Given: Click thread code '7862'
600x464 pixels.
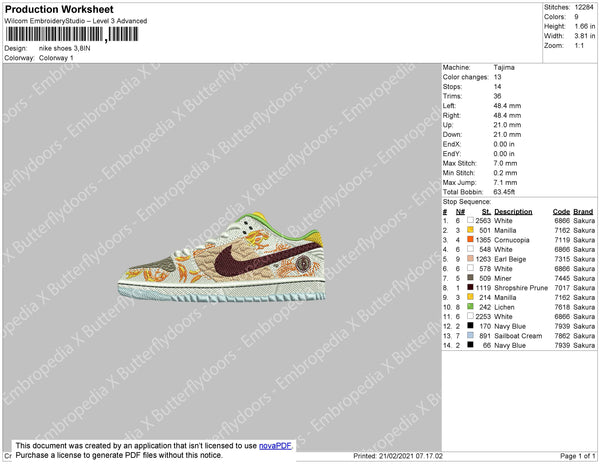Looking at the screenshot, I should (562, 336).
